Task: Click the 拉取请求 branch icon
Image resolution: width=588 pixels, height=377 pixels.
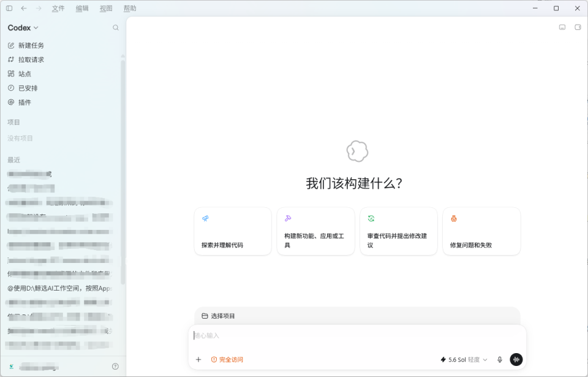Action: coord(11,59)
